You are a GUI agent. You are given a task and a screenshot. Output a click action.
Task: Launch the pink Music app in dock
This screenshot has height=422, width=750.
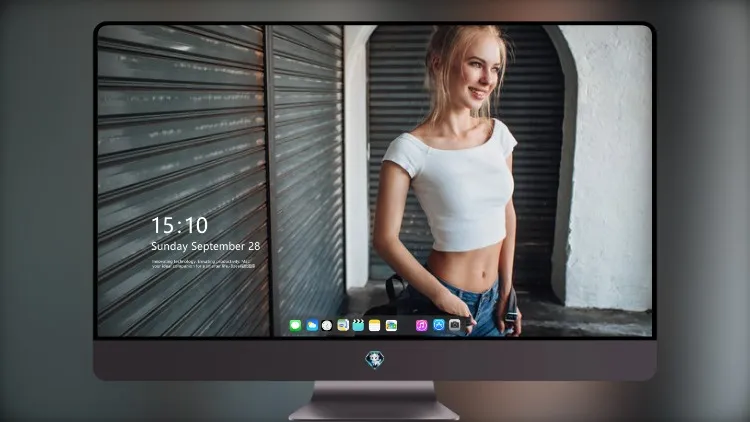[421, 326]
